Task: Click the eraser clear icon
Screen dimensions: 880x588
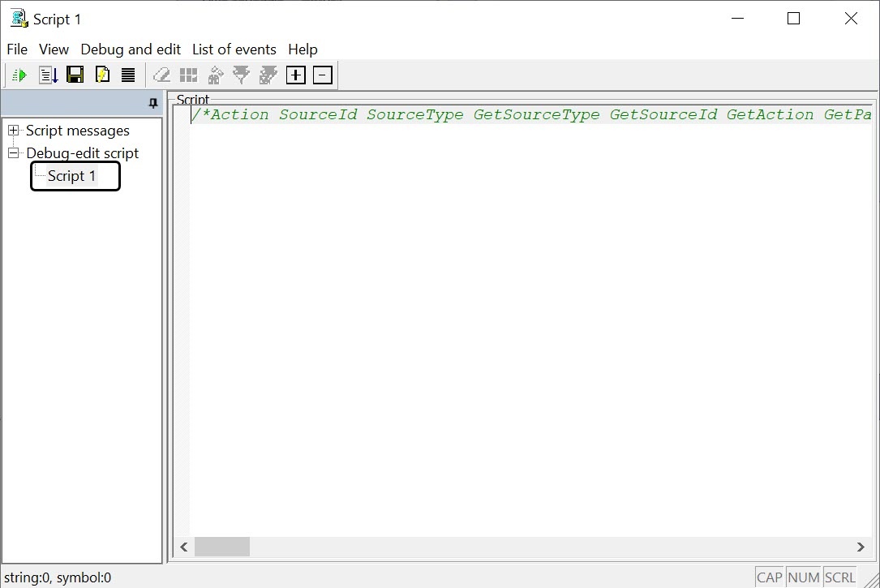Action: click(x=162, y=75)
